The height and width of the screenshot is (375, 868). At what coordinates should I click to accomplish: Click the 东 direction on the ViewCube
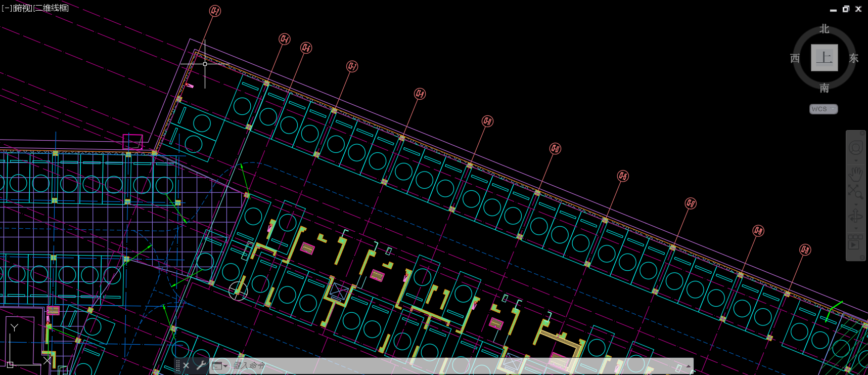point(854,58)
